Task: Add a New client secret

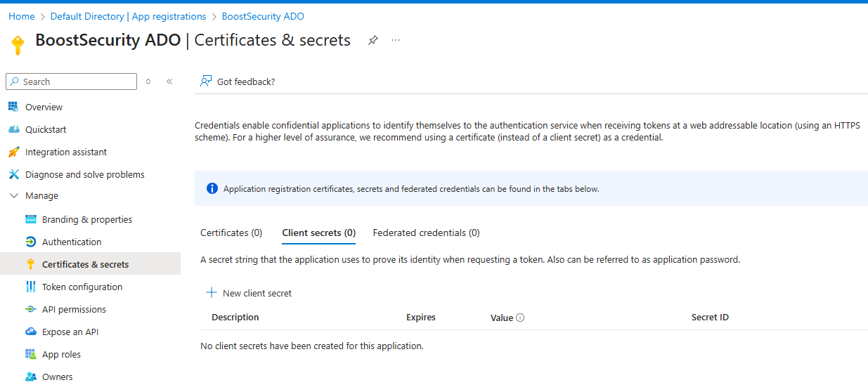Action: (249, 293)
